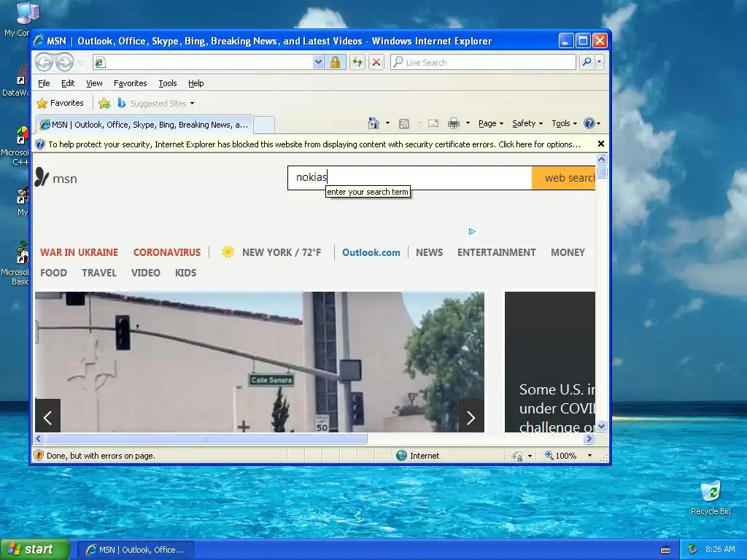Go to the KIDS section

[185, 273]
